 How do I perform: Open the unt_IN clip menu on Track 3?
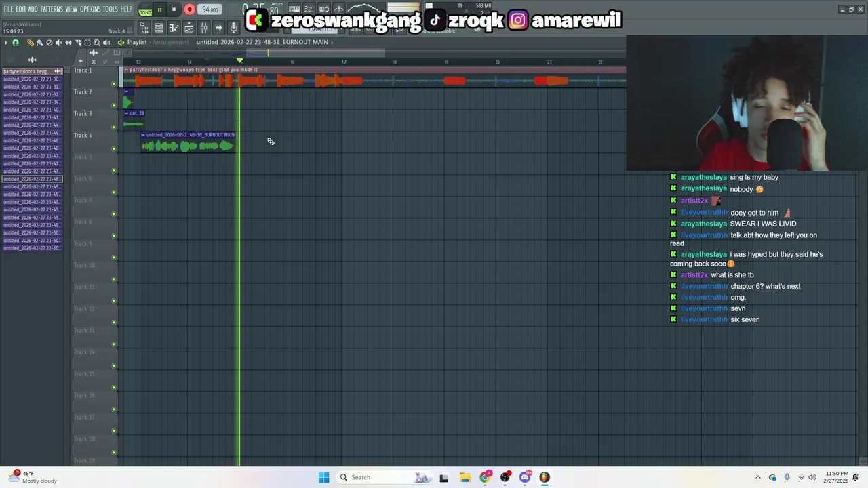[126, 113]
